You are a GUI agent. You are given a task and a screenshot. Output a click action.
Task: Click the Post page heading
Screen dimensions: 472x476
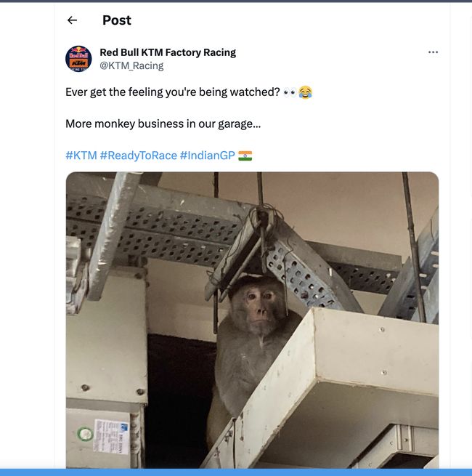coord(117,20)
